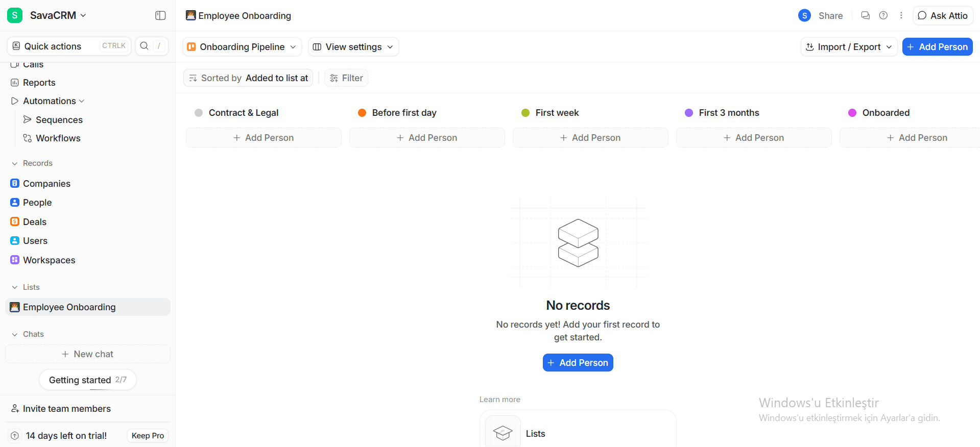Screen dimensions: 980x447
Task: Toggle the sidebar collapse icon
Action: [x=160, y=15]
